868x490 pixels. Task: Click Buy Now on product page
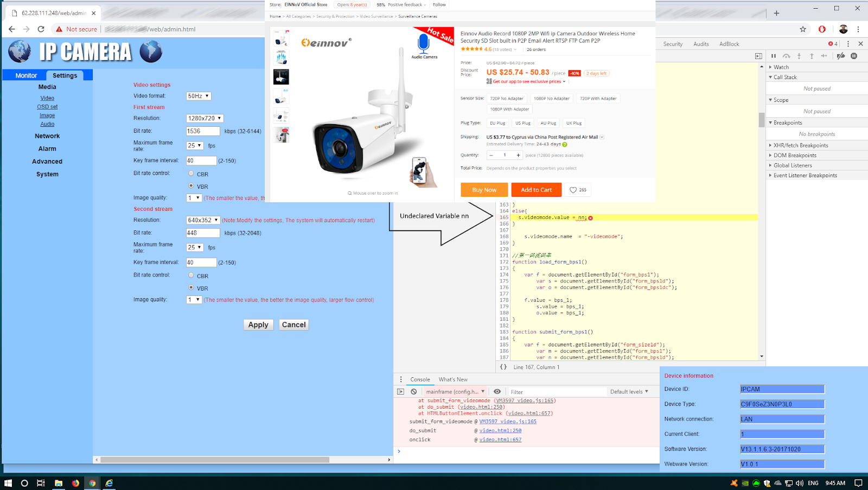click(484, 190)
